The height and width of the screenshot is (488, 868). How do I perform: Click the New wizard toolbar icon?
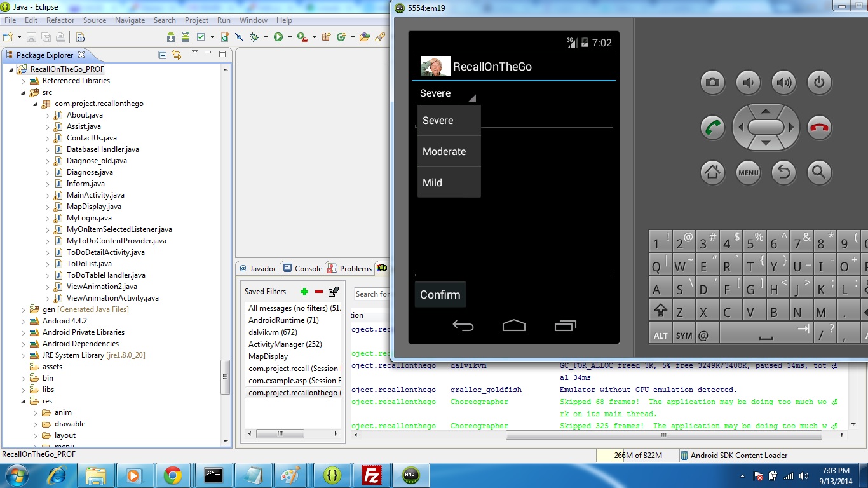(8, 37)
